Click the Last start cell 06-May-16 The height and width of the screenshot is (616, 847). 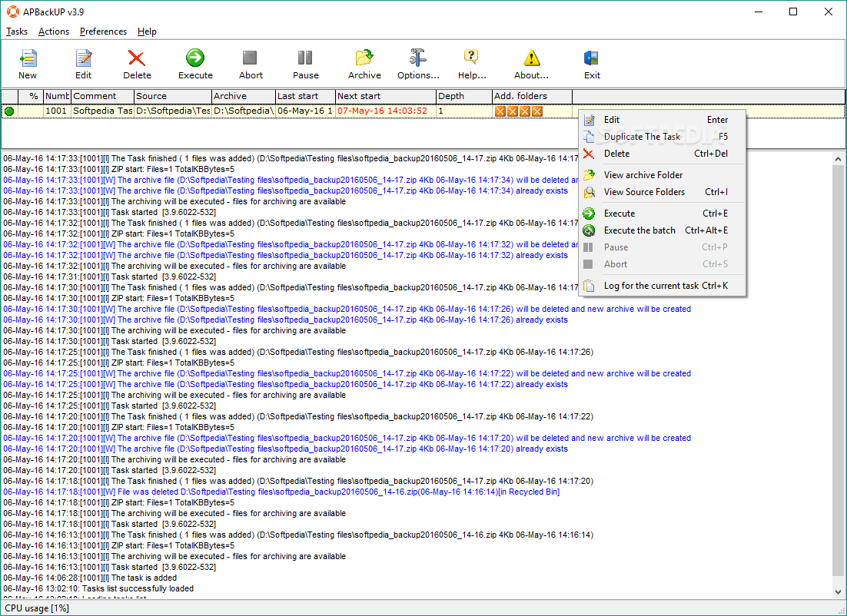[305, 111]
